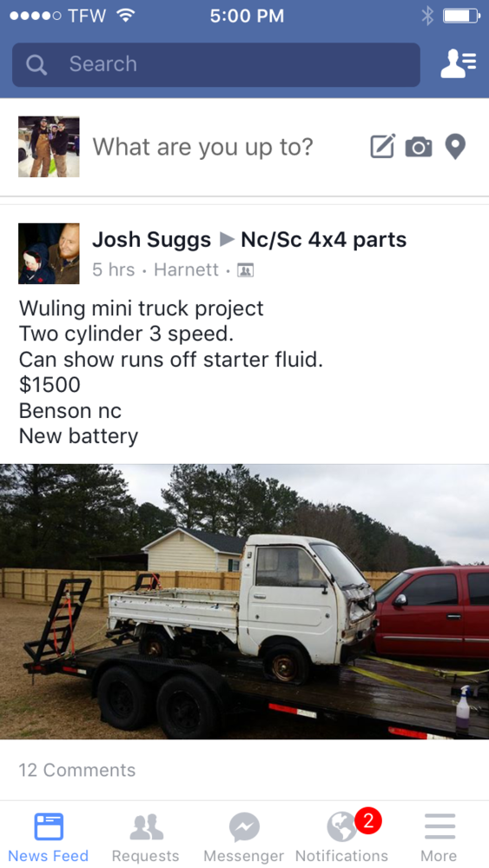
Task: Open the Nc/Sc 4x4 parts group link
Action: pos(324,240)
